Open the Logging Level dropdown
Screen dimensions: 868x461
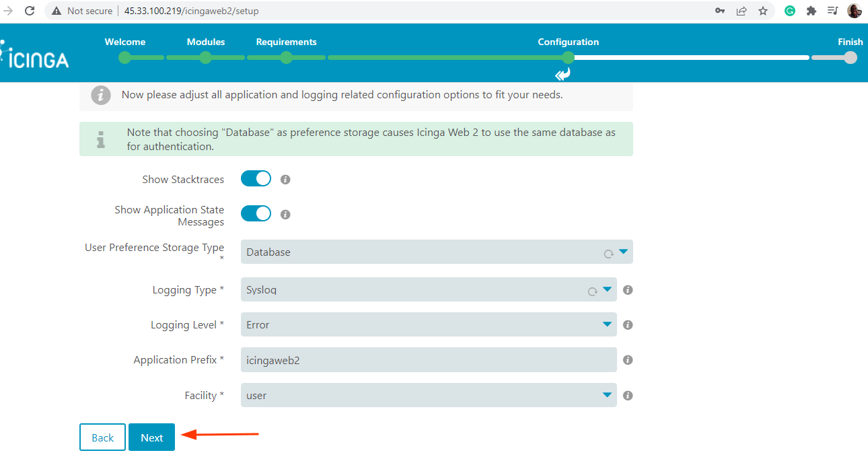point(428,325)
